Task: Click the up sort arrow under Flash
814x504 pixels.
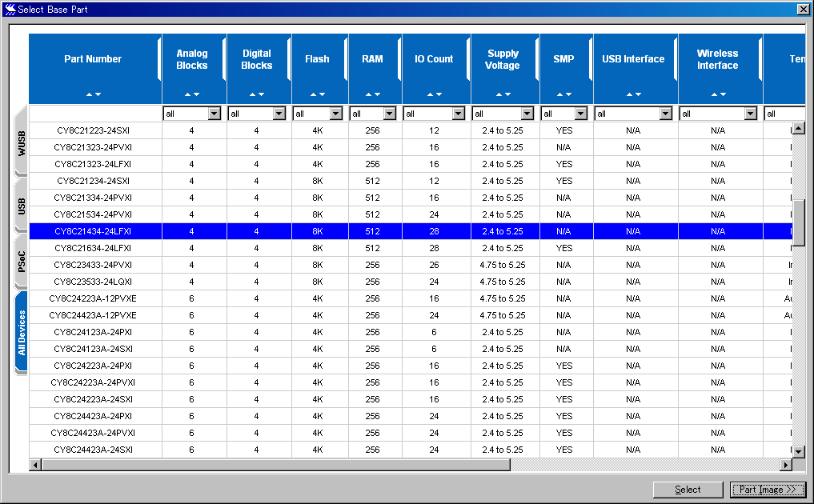Action: 313,94
